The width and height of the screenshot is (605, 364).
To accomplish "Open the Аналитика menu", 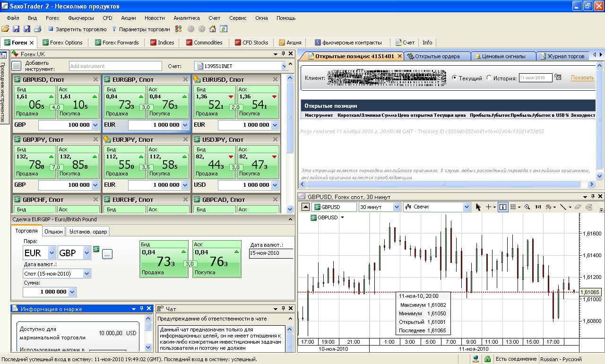I will tap(186, 18).
